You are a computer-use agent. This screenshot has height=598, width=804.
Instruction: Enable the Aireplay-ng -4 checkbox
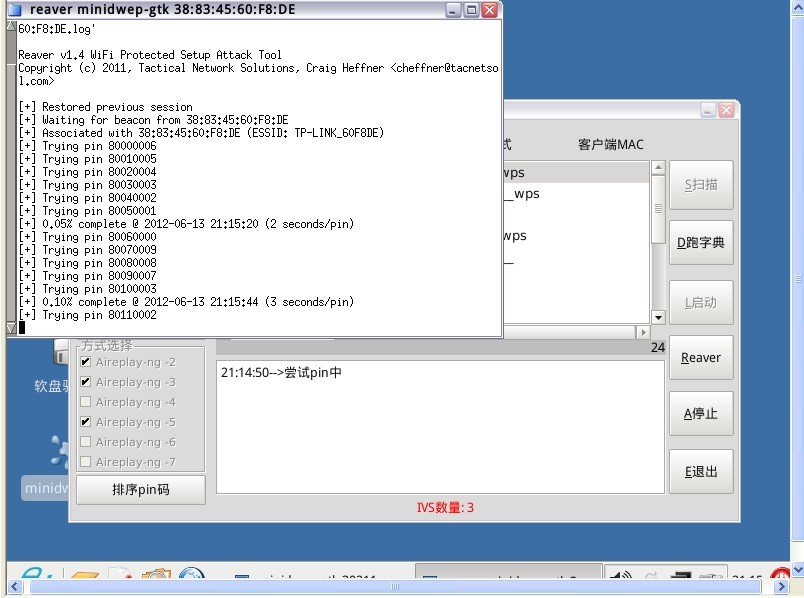[86, 402]
